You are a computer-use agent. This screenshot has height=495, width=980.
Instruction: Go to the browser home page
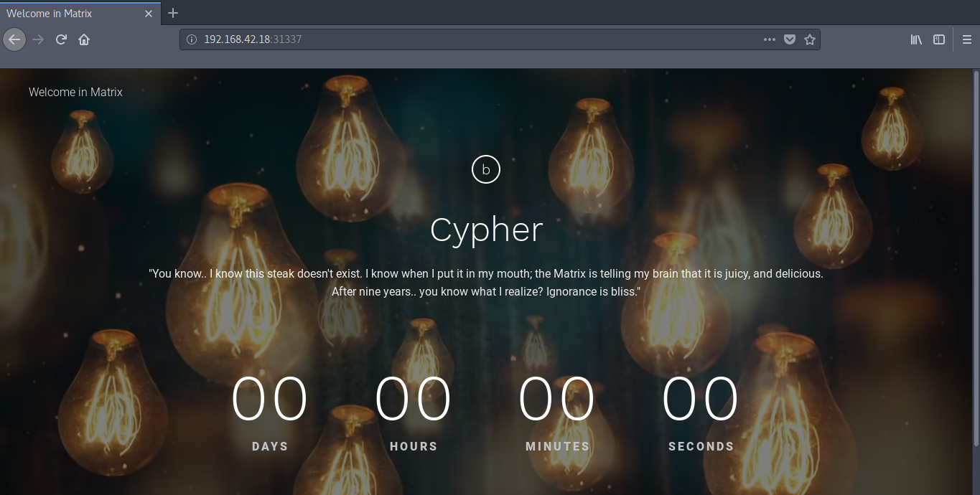[84, 39]
